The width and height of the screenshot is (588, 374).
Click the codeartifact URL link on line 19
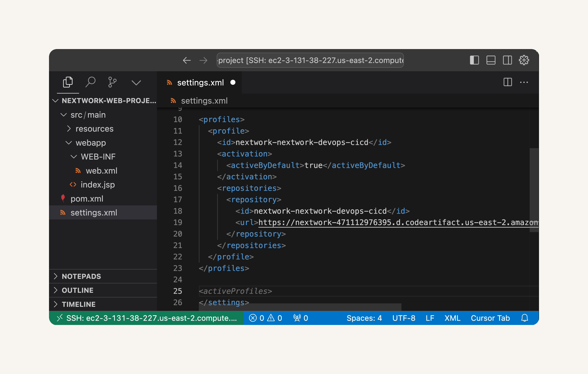(x=398, y=223)
